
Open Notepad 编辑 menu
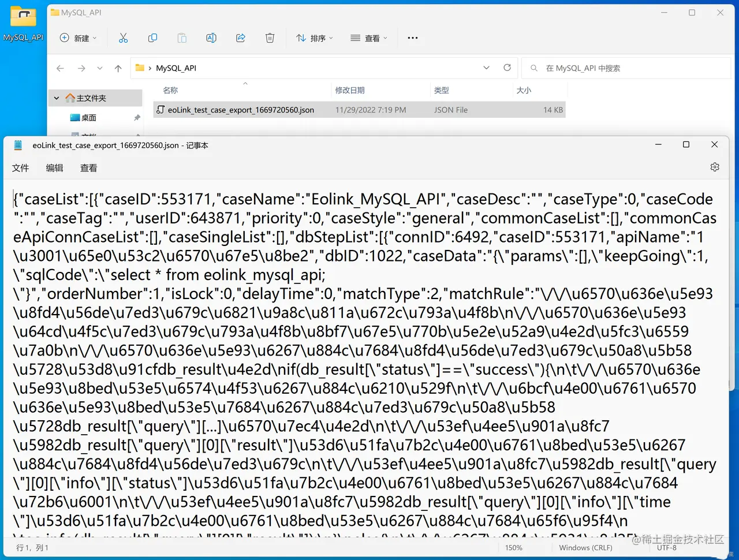click(x=54, y=168)
